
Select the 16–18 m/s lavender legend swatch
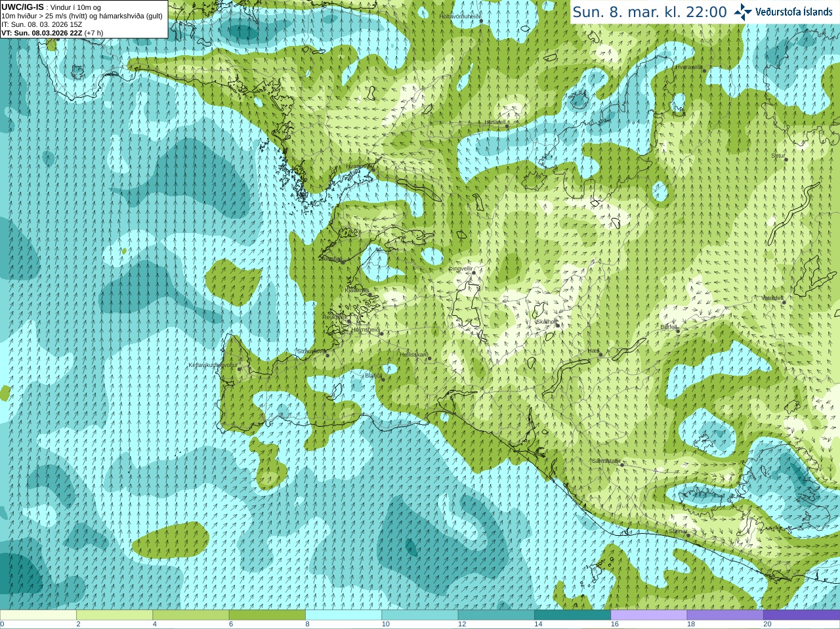649,615
